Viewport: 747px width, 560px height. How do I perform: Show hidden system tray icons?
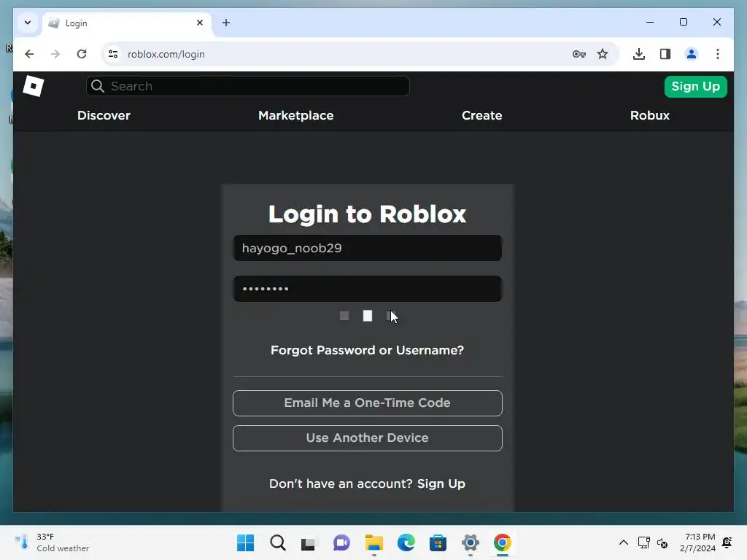click(x=623, y=542)
